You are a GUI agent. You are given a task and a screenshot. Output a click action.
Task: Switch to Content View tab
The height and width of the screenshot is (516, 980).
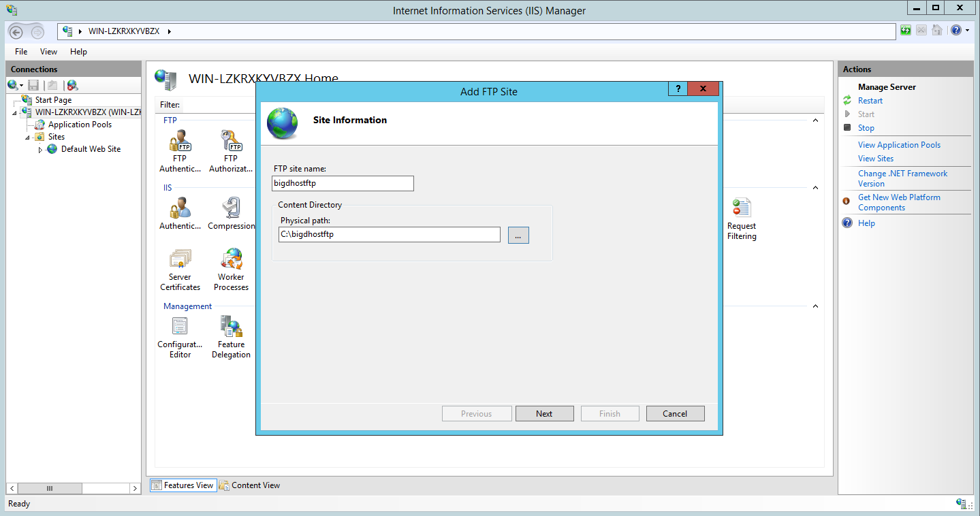coord(250,485)
